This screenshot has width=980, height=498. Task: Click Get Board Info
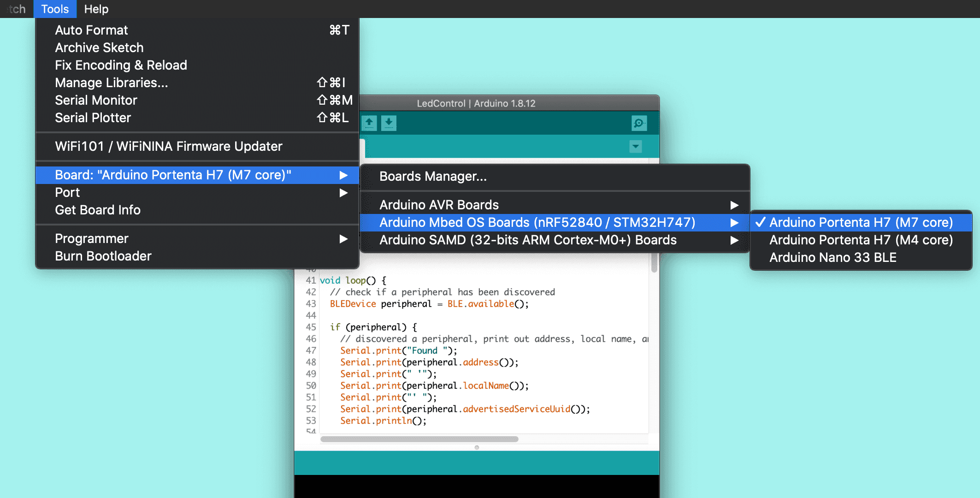[98, 210]
